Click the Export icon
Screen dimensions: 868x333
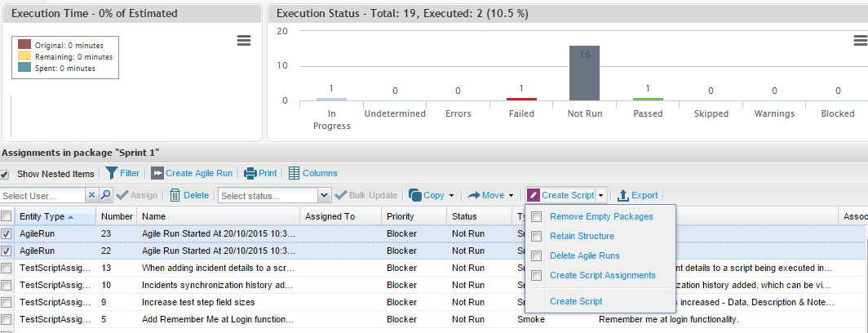pyautogui.click(x=623, y=195)
